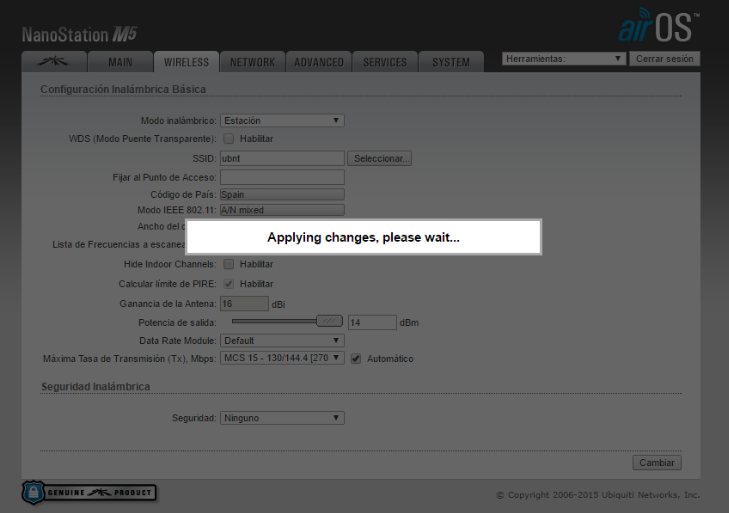The image size is (729, 513).
Task: Click the Modo IEEE 802.11 field
Action: pos(282,210)
